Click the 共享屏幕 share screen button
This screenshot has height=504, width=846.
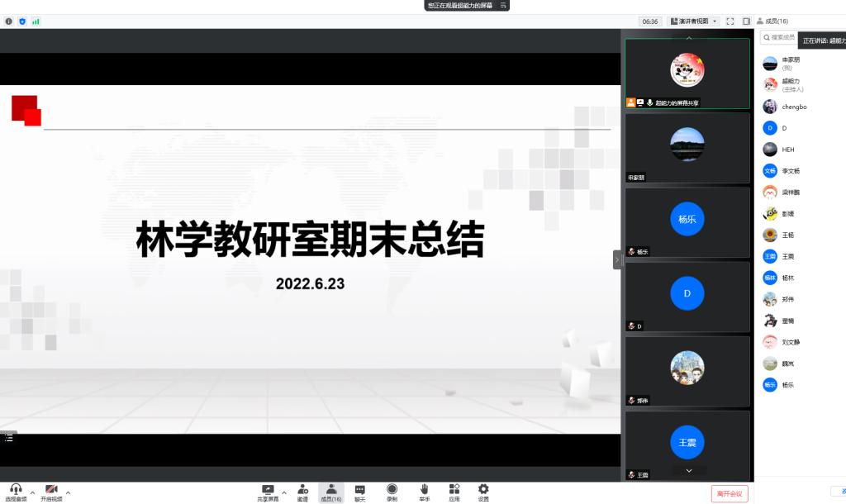pos(268,492)
